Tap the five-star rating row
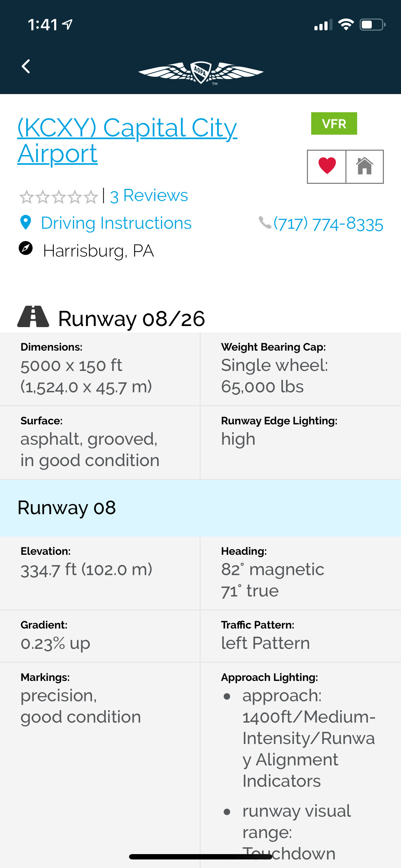 (58, 197)
